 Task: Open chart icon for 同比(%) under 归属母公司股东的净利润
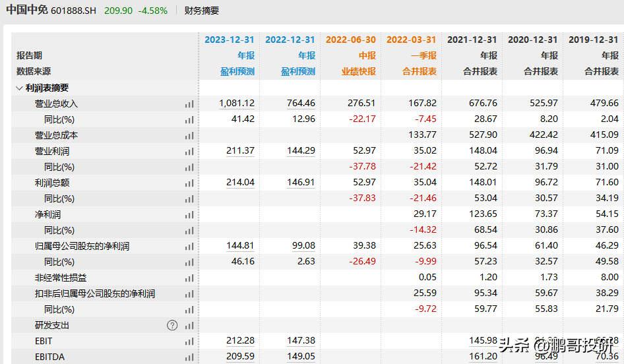pos(189,262)
